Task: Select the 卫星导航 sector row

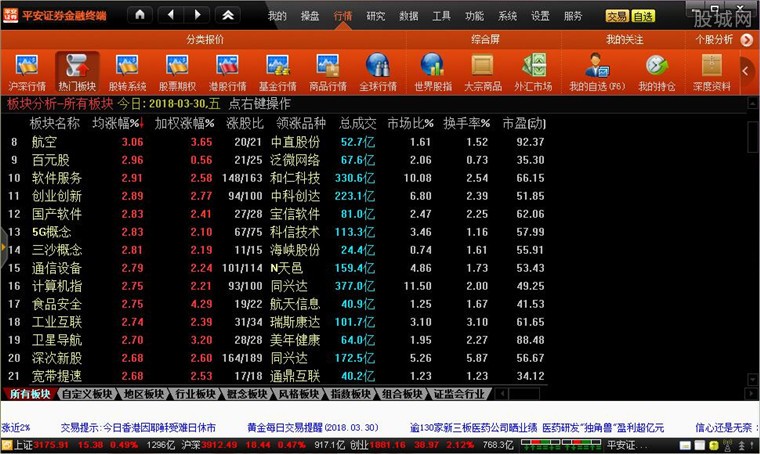Action: (276, 340)
